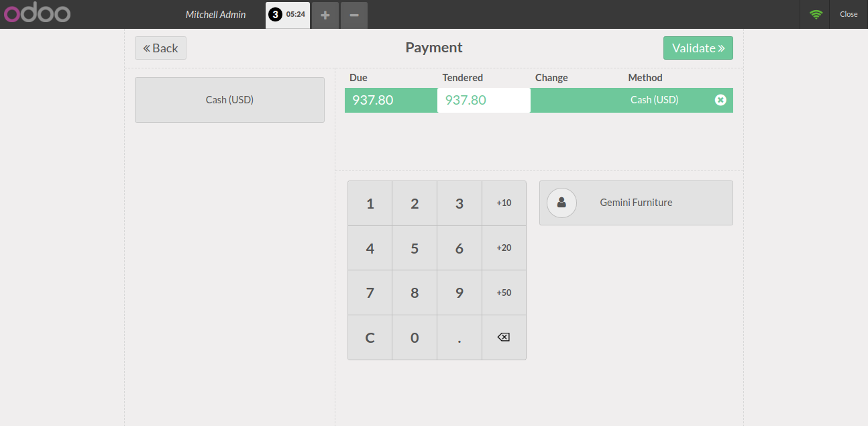868x426 pixels.
Task: Go Back to the product screen
Action: click(x=160, y=48)
